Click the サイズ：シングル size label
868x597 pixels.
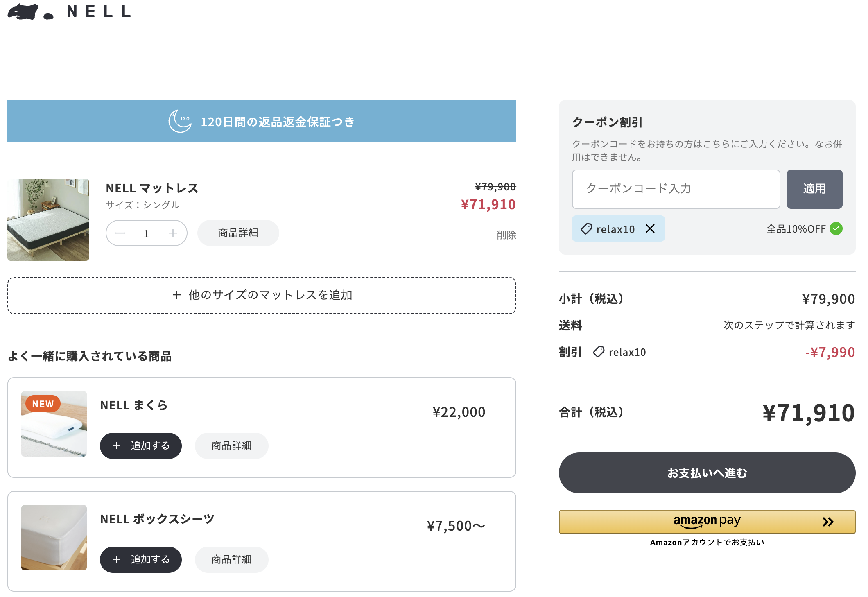tap(142, 205)
